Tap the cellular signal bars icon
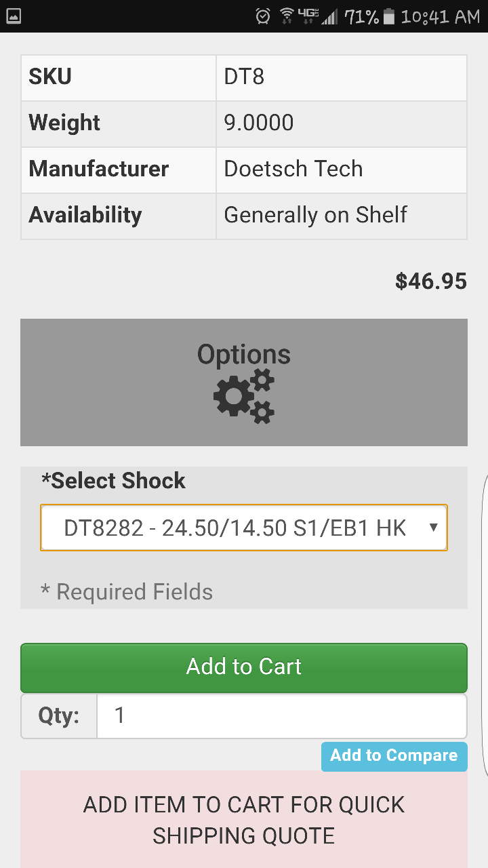Image resolution: width=488 pixels, height=868 pixels. click(x=329, y=16)
